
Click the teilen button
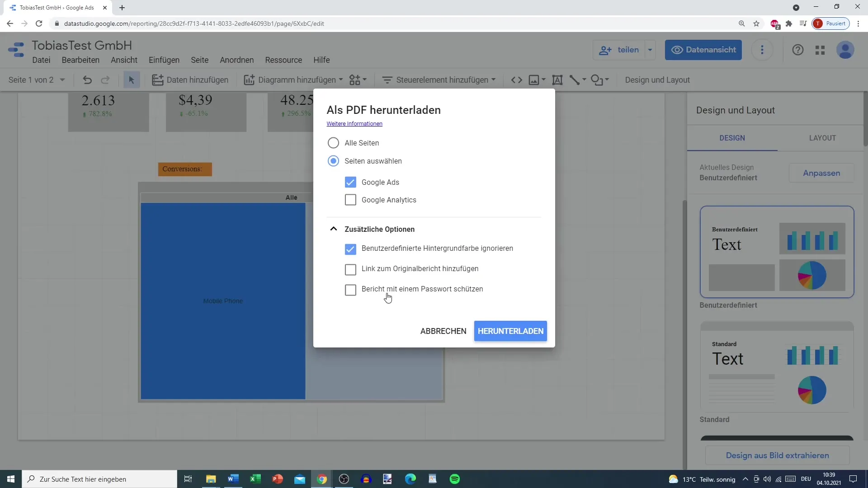618,50
